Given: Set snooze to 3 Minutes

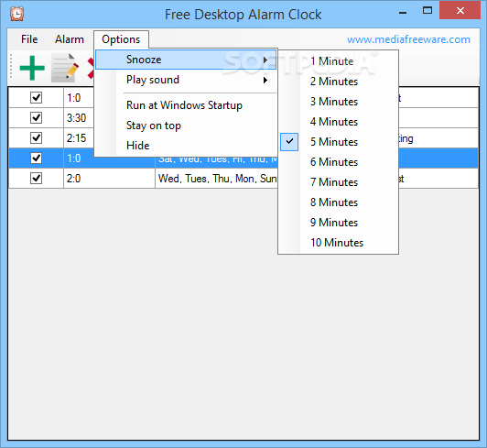Looking at the screenshot, I should (338, 102).
